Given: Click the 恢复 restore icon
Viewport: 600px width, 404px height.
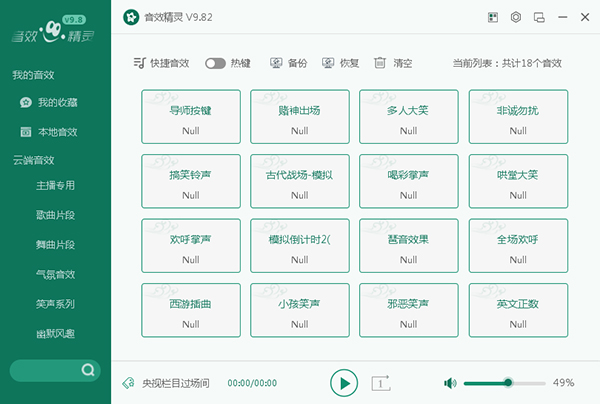Looking at the screenshot, I should 328,63.
